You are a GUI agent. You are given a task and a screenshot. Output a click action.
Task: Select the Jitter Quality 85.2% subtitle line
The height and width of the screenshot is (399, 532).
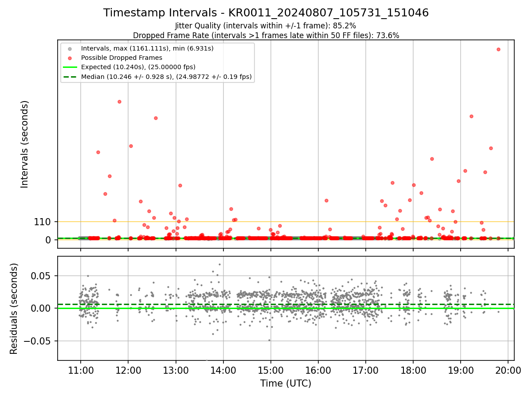click(x=266, y=26)
